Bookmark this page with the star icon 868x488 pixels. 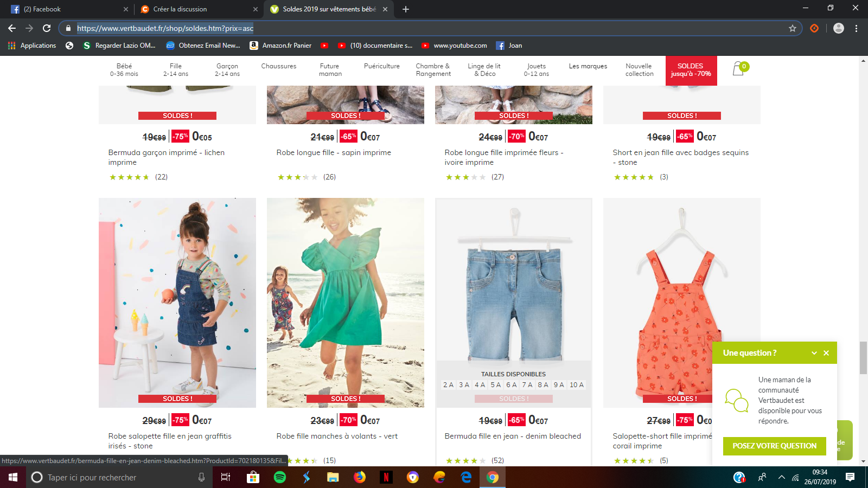pyautogui.click(x=792, y=28)
